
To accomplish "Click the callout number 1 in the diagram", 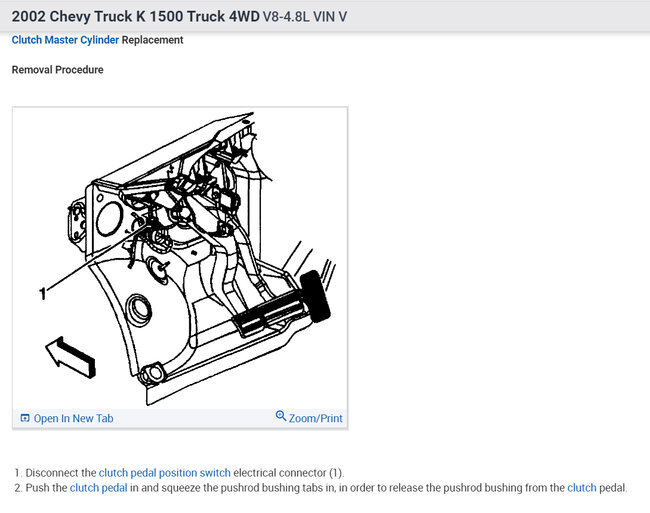I will (x=43, y=293).
